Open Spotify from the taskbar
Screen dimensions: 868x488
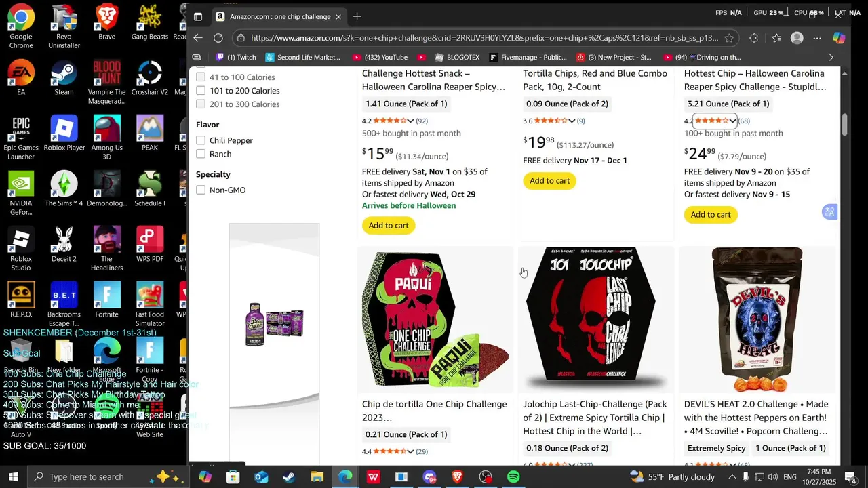(513, 477)
